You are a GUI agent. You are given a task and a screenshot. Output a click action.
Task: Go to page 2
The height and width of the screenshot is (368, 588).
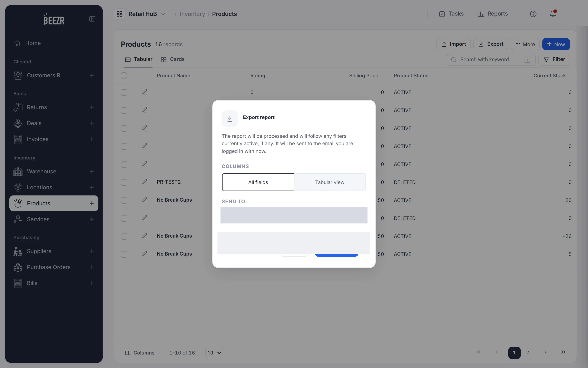point(528,352)
